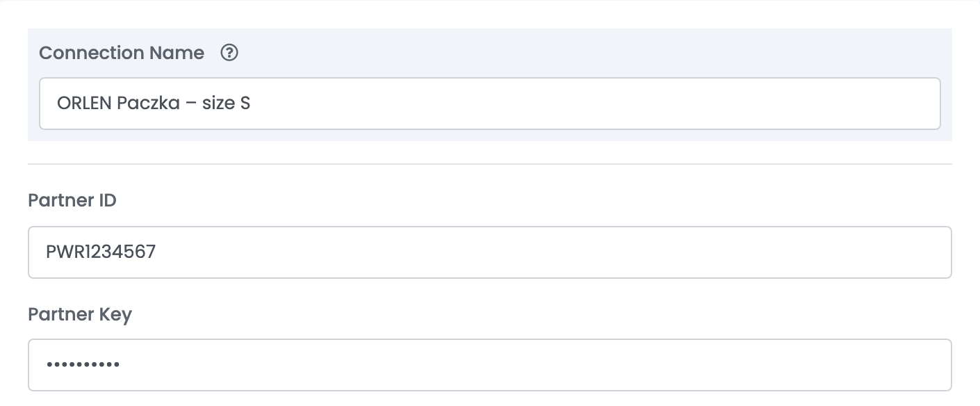
Task: Click the divider line above Partner ID
Action: [x=490, y=164]
